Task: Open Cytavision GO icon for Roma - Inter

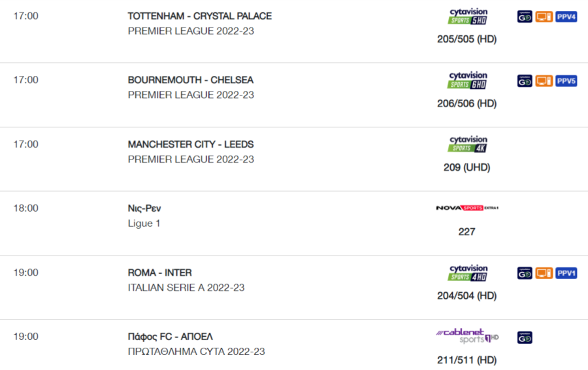Action: point(525,273)
